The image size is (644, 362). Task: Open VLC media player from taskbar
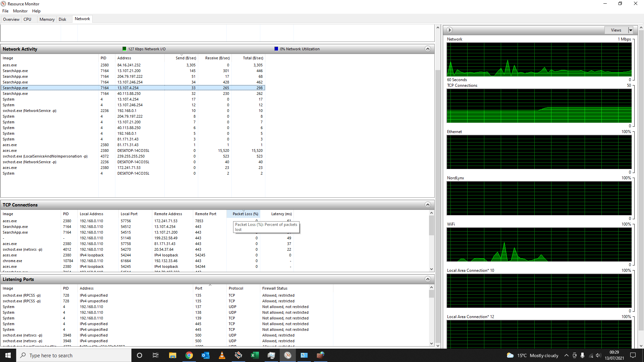[222, 355]
